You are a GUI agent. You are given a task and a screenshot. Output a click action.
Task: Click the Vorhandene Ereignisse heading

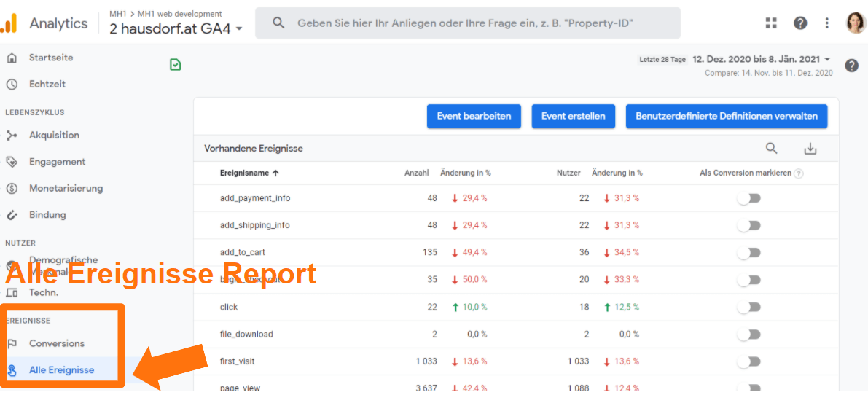click(254, 148)
